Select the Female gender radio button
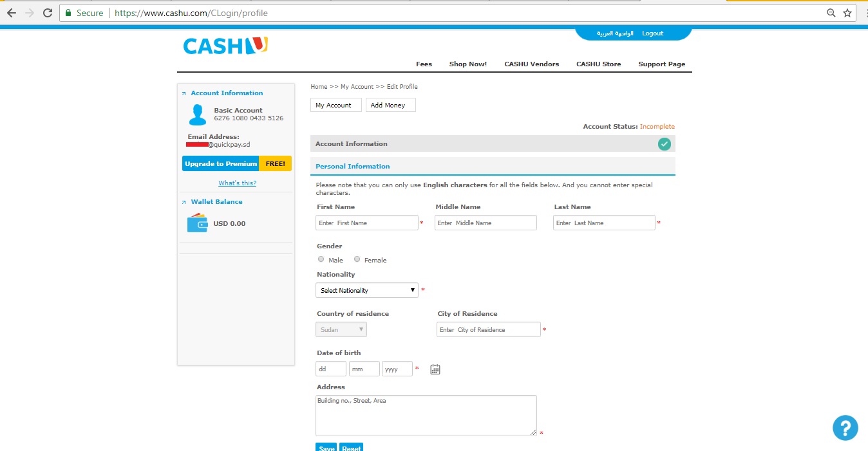The width and height of the screenshot is (868, 451). 357,259
